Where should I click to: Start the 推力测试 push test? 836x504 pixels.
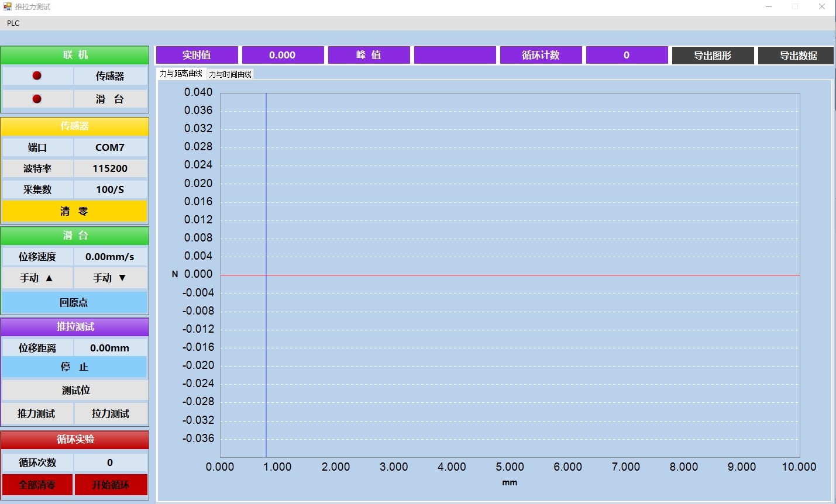[x=37, y=413]
